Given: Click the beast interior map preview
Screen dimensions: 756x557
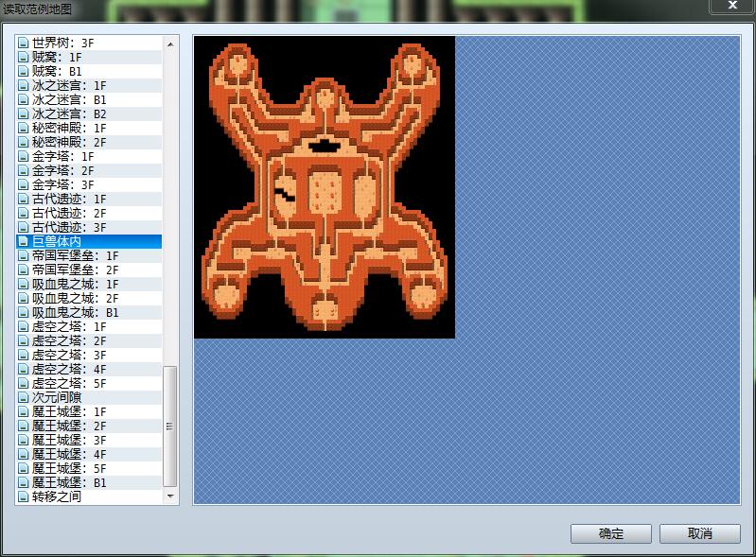Looking at the screenshot, I should pyautogui.click(x=325, y=187).
